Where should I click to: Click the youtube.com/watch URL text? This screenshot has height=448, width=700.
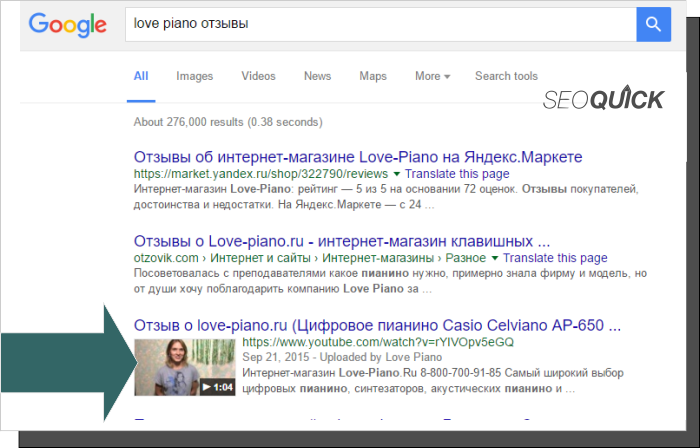point(378,342)
